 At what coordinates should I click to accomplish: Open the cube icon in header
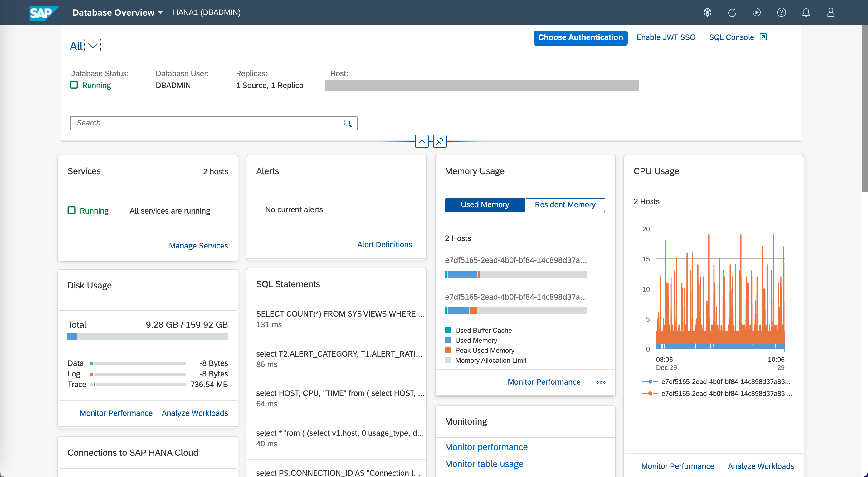707,12
